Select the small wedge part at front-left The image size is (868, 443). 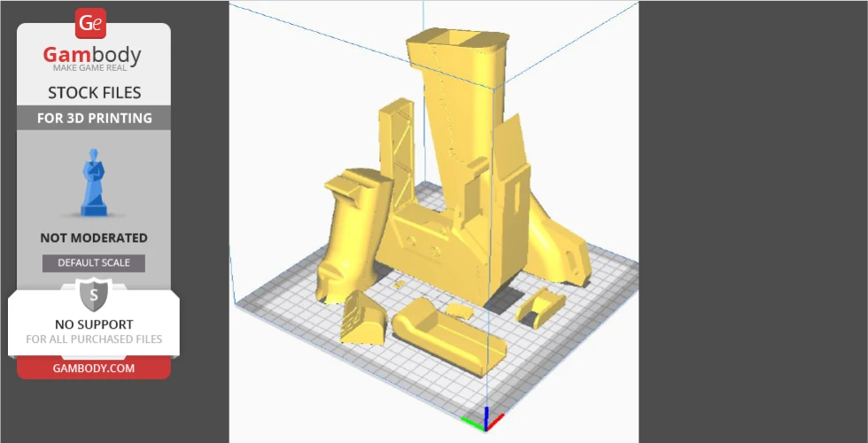point(363,316)
